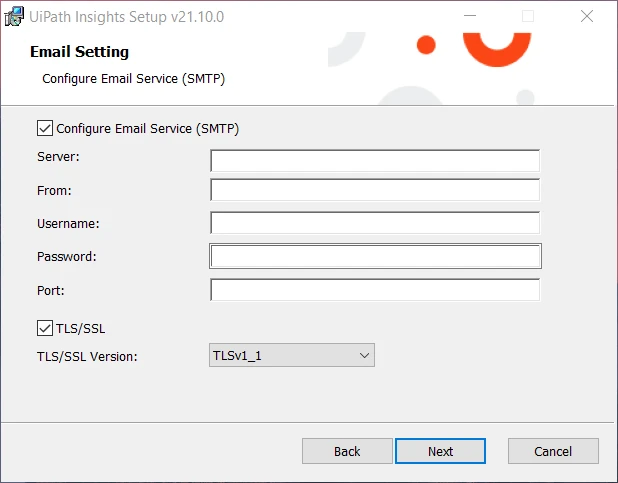
Task: Click the TLS/SSL Version label
Action: coord(87,356)
